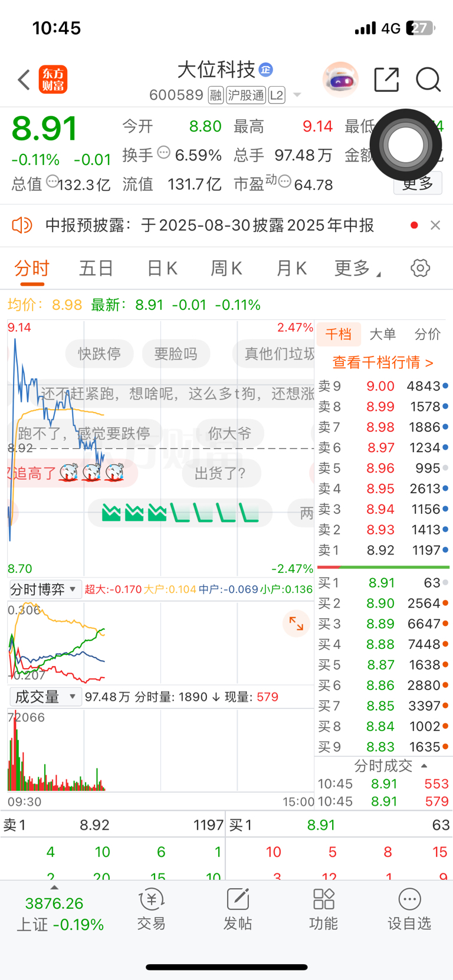Viewport: 453px width, 980px height.
Task: Tap the 快跌停 comment bubble
Action: (99, 354)
